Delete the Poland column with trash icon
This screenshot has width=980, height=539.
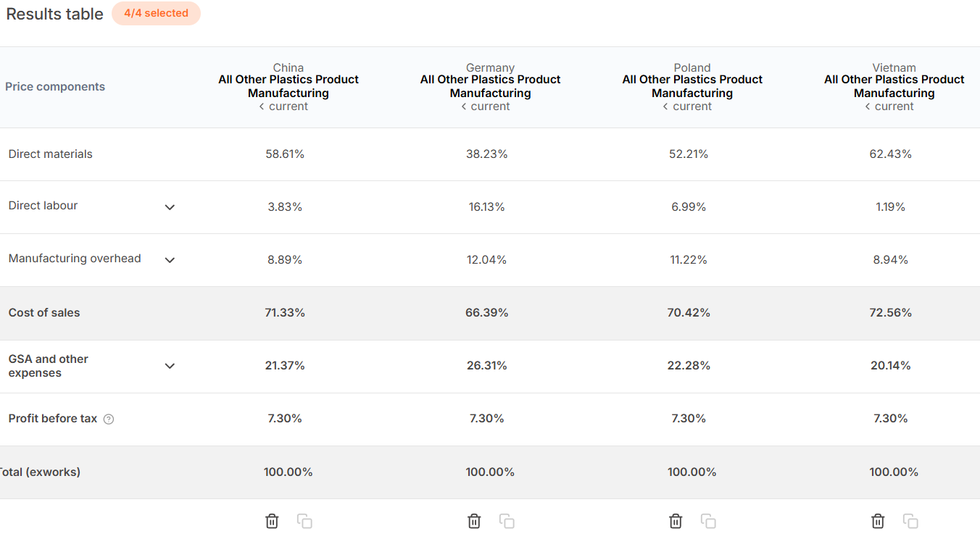pos(676,521)
